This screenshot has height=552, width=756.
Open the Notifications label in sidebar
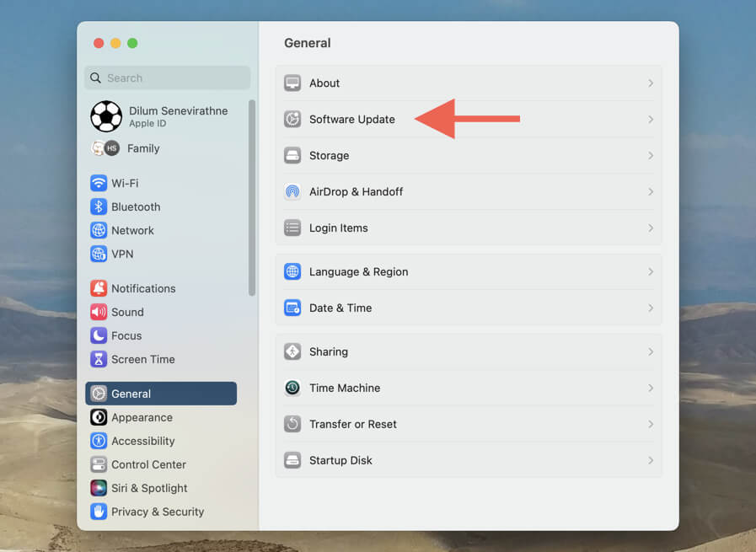(143, 288)
